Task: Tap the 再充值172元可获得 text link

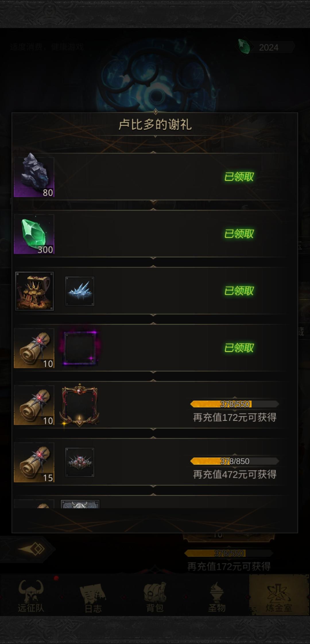Action: pyautogui.click(x=235, y=417)
